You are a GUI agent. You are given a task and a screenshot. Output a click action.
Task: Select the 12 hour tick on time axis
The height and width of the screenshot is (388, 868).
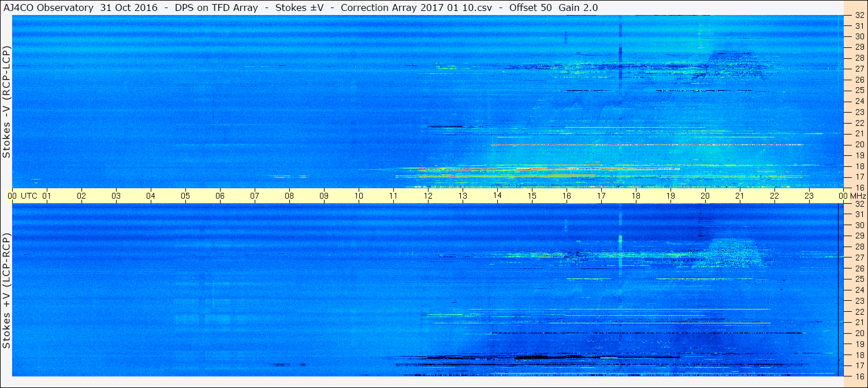(428, 196)
